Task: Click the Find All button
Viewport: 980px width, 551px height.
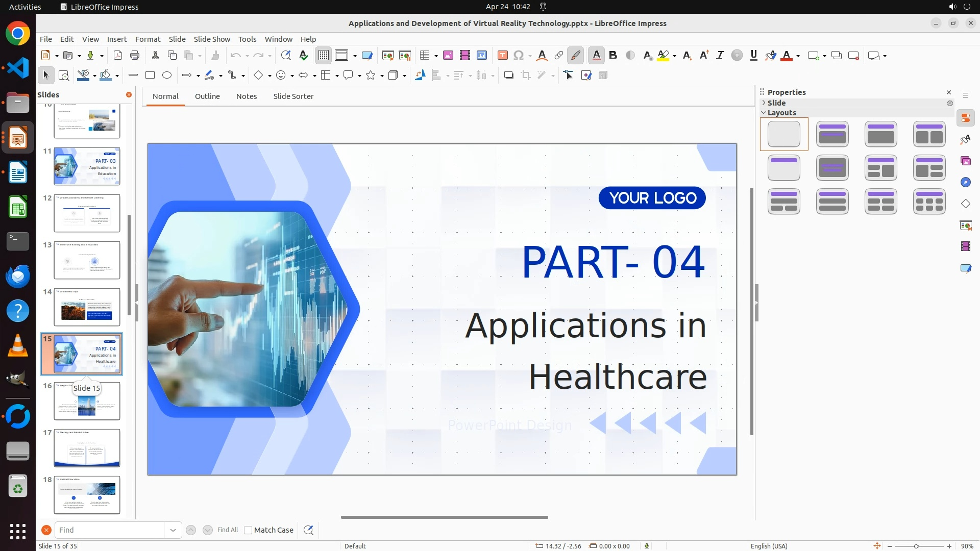Action: point(228,530)
